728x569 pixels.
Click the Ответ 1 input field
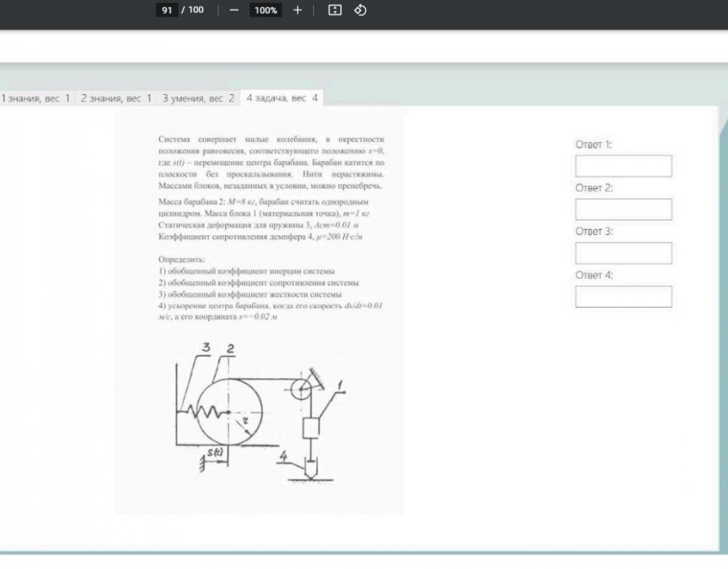point(623,166)
